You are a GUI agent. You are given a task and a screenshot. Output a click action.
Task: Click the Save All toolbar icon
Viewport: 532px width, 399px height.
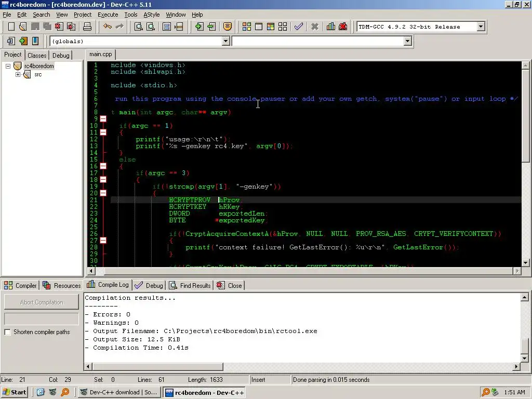tap(47, 26)
